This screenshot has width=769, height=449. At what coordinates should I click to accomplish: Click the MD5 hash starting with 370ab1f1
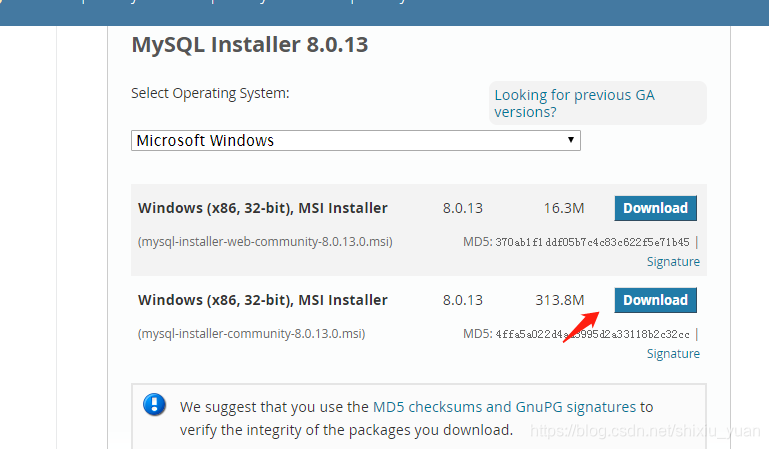click(592, 242)
